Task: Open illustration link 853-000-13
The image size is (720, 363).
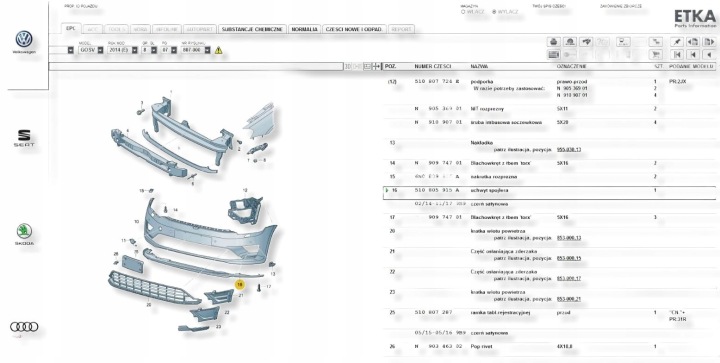Action: tap(568, 238)
